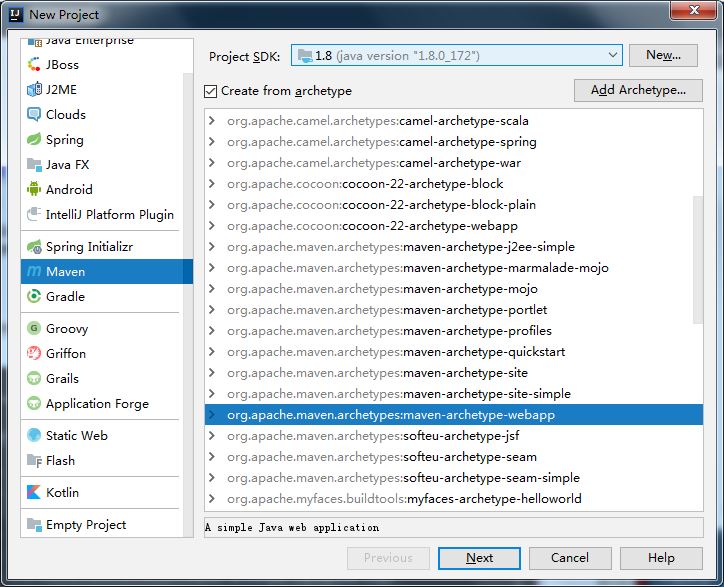Select the JBoss project type icon
This screenshot has width=724, height=587.
(x=34, y=64)
